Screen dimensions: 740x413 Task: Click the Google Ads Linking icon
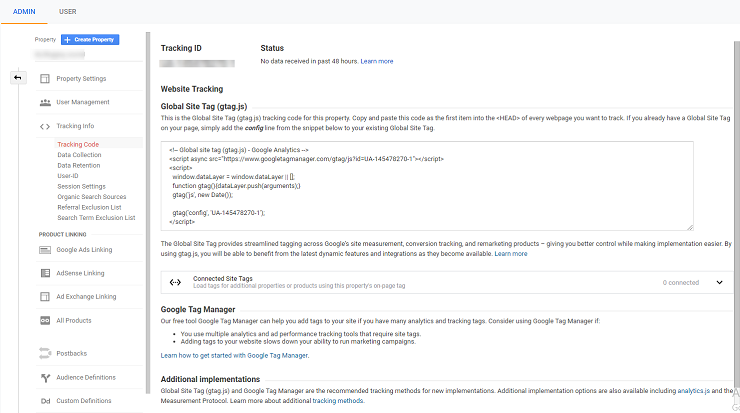pyautogui.click(x=45, y=250)
